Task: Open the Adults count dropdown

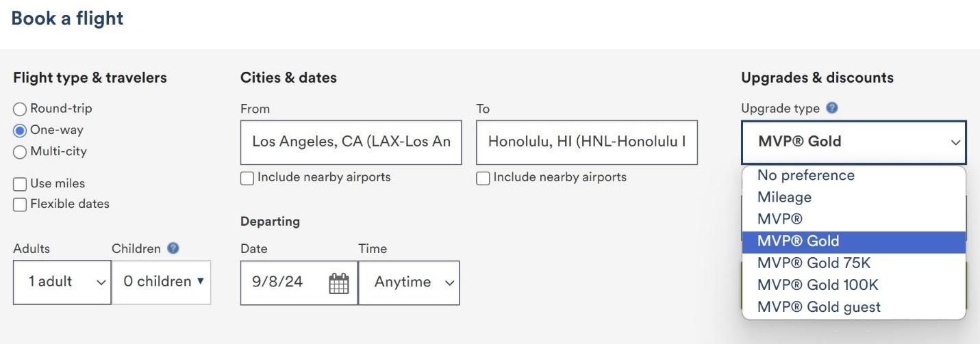Action: pos(62,282)
